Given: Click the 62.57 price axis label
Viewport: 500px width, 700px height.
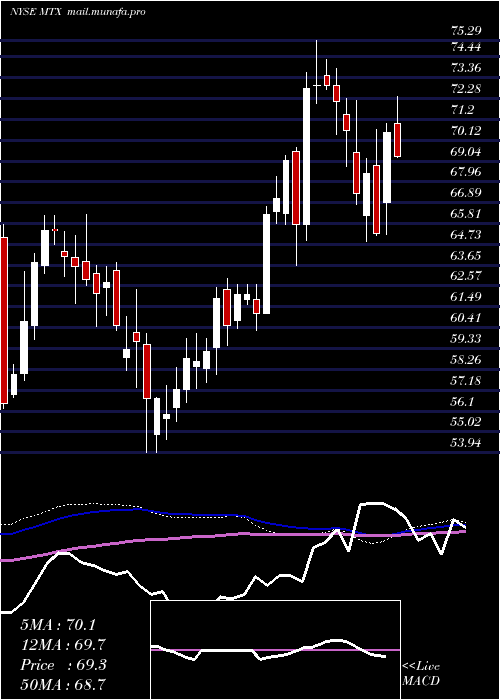Looking at the screenshot, I should tap(466, 276).
